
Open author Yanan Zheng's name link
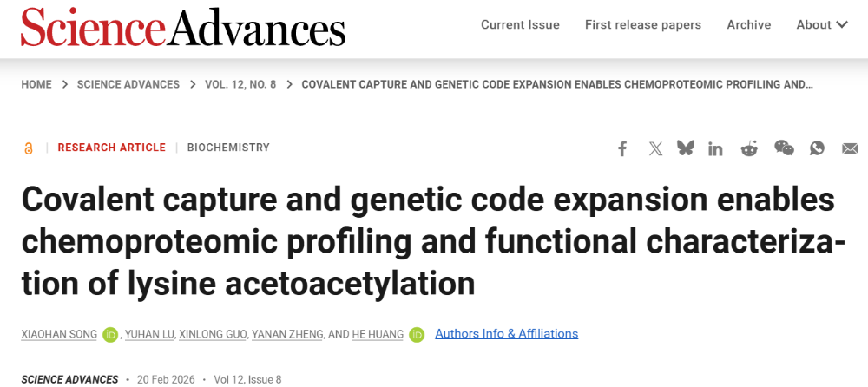pyautogui.click(x=285, y=334)
